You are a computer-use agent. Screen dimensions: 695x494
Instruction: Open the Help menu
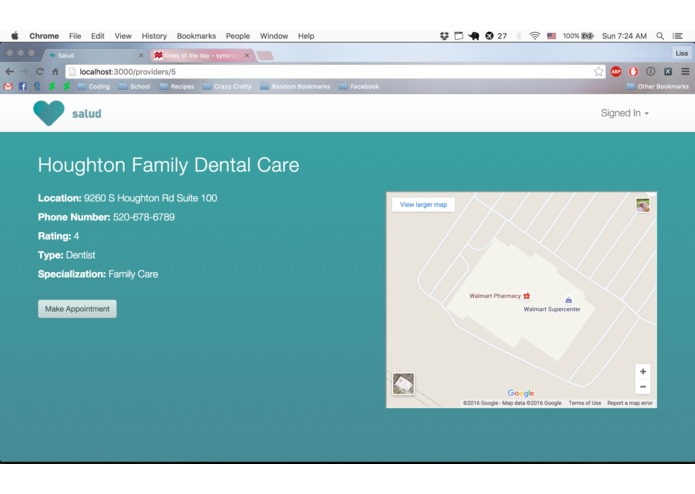(x=306, y=36)
